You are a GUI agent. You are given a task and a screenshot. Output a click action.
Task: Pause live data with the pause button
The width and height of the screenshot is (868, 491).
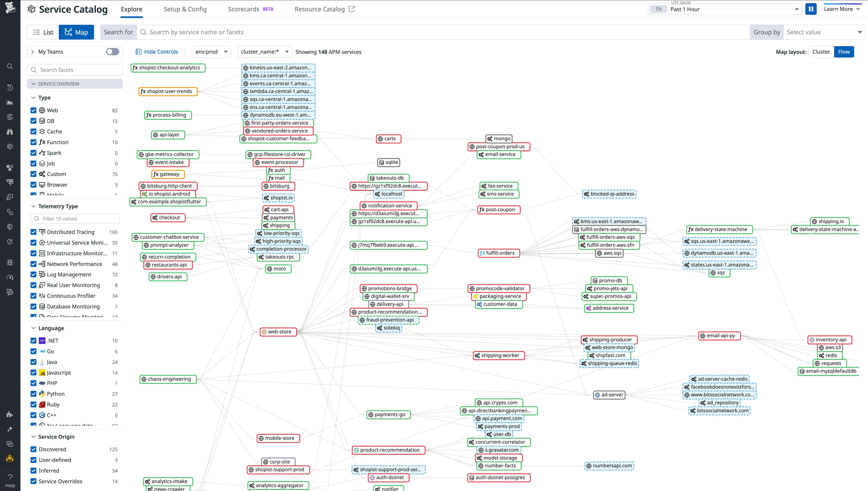pyautogui.click(x=811, y=9)
